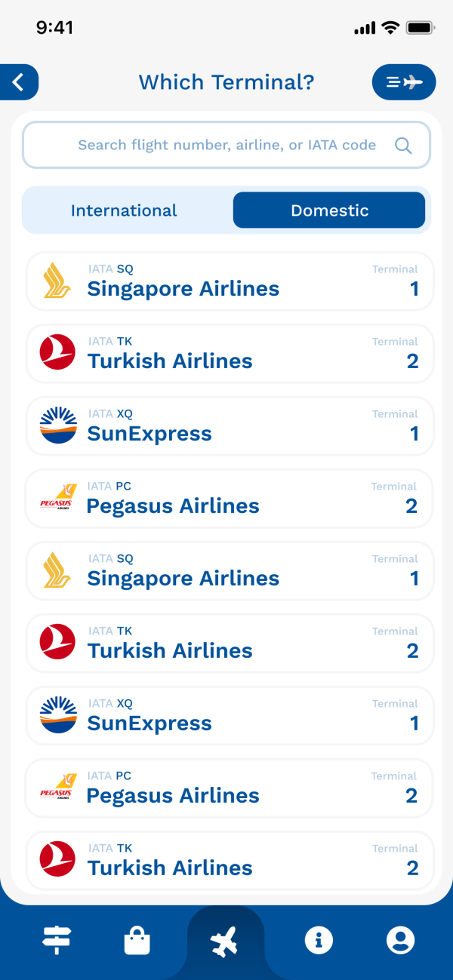Open the first Singapore Airlines entry

[230, 281]
